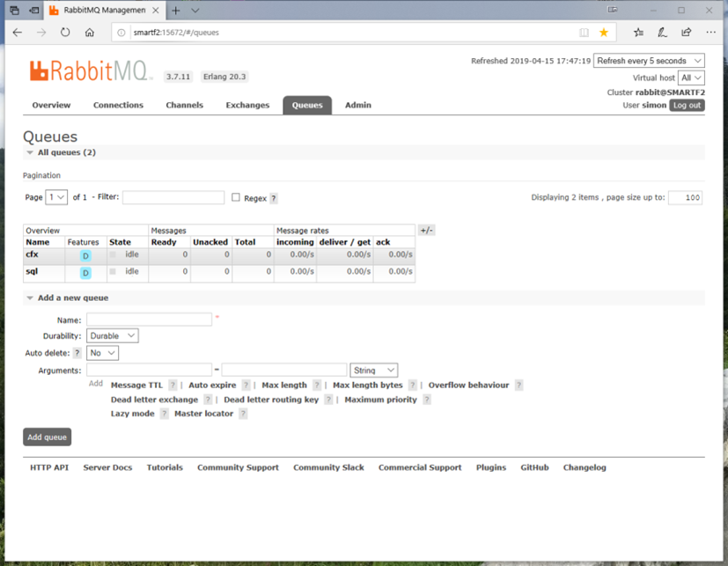728x566 pixels.
Task: Click the Dead letter exchange help question mark
Action: click(208, 400)
